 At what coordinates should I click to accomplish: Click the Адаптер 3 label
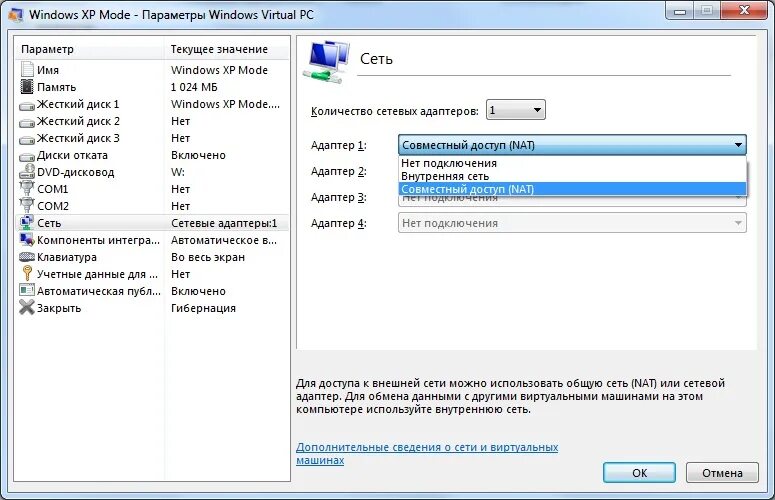[x=339, y=197]
